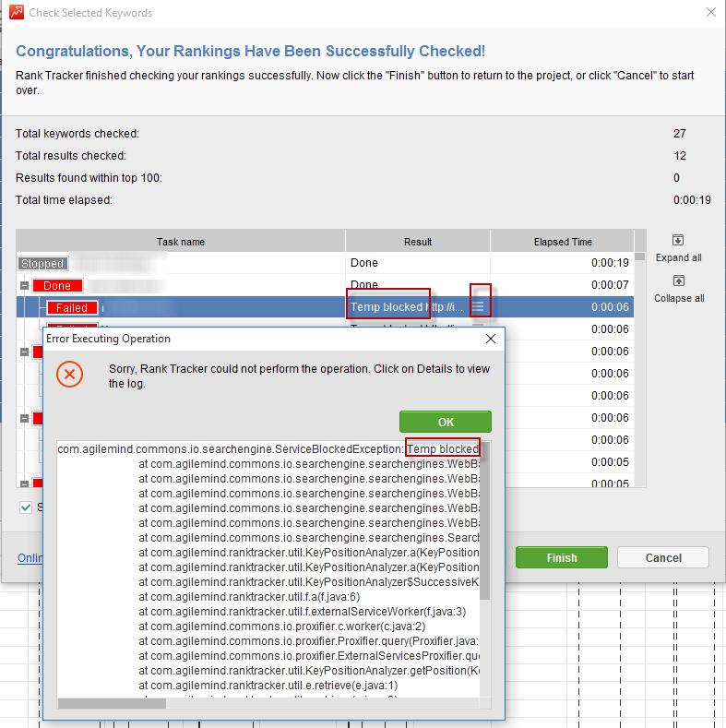Screen dimensions: 726x728
Task: Click the green Finish button
Action: coord(561,557)
